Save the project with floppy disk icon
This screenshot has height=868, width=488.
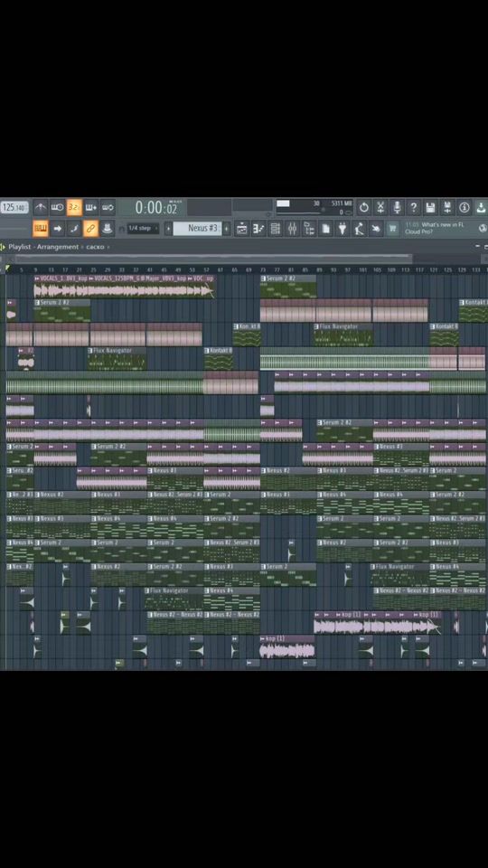[x=430, y=208]
